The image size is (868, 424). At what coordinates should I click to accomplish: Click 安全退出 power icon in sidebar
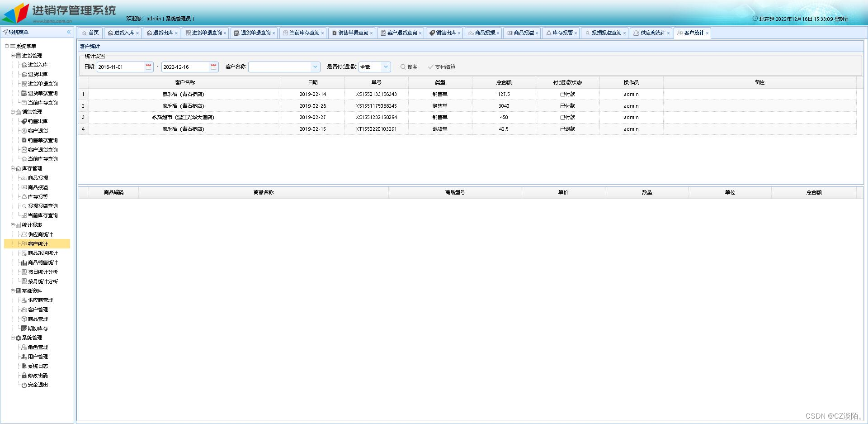(x=24, y=385)
